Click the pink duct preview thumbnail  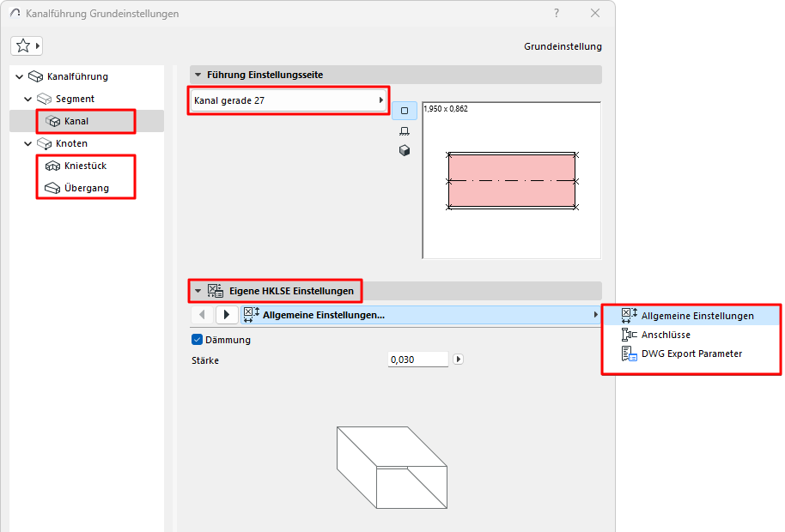pos(512,181)
